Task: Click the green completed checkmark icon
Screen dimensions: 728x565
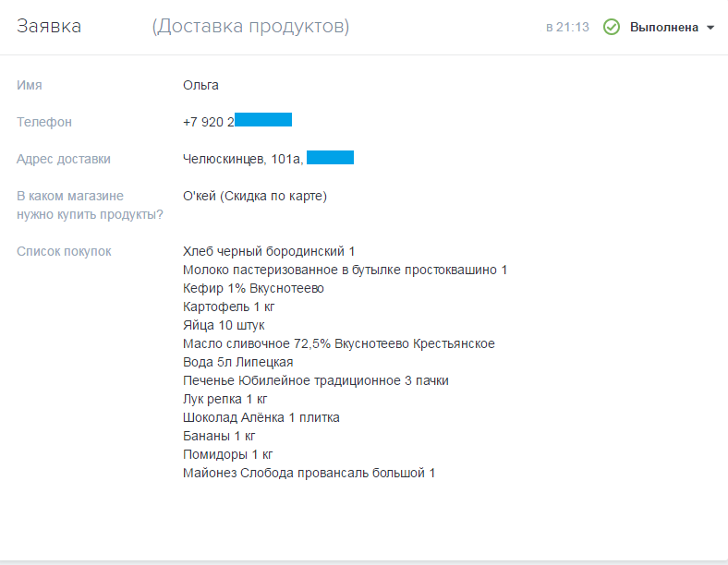Action: (611, 27)
